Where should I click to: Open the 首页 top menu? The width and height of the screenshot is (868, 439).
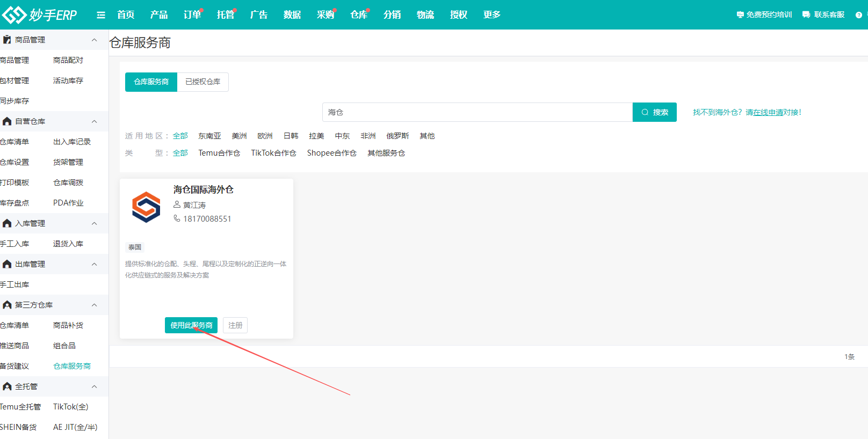tap(126, 14)
